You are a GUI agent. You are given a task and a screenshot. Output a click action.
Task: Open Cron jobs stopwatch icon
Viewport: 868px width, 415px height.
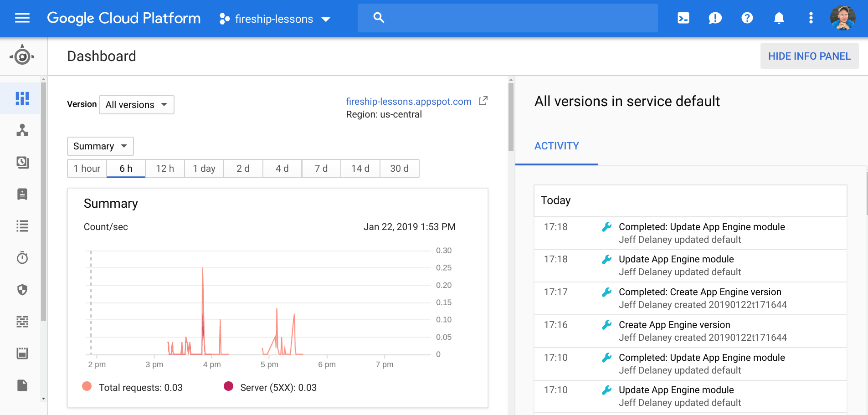[x=22, y=257]
